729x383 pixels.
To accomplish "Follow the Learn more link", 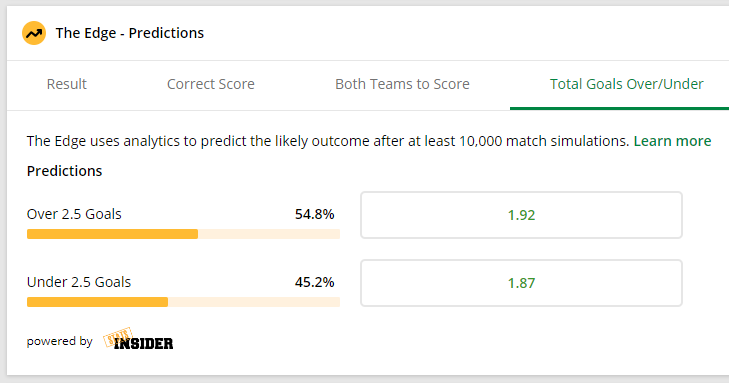I will tap(672, 141).
